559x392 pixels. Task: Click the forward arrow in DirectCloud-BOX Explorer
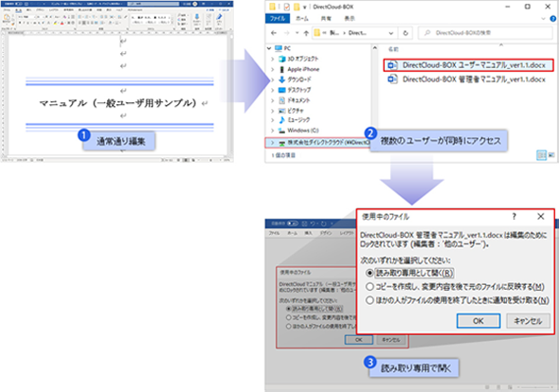click(x=286, y=33)
